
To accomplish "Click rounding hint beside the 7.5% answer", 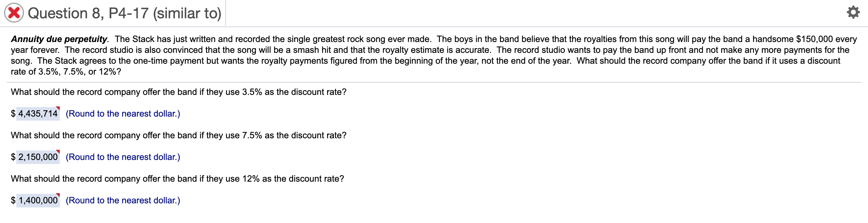I will pyautogui.click(x=123, y=157).
